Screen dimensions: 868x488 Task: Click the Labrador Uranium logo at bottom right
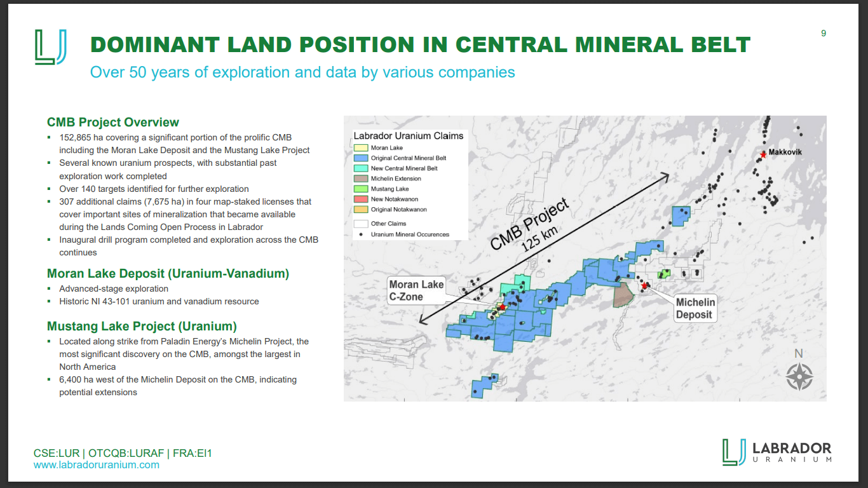click(776, 452)
